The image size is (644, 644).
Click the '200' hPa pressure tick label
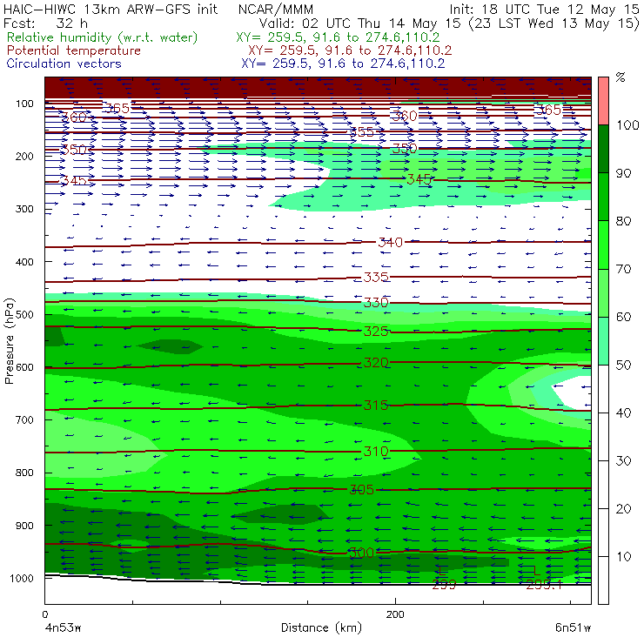(24, 157)
